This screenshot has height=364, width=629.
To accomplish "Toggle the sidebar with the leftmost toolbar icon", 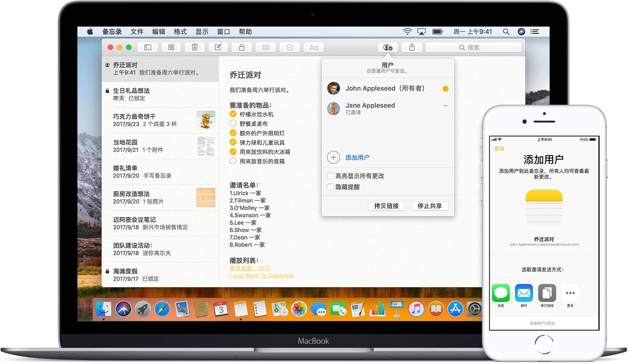I will [x=147, y=47].
